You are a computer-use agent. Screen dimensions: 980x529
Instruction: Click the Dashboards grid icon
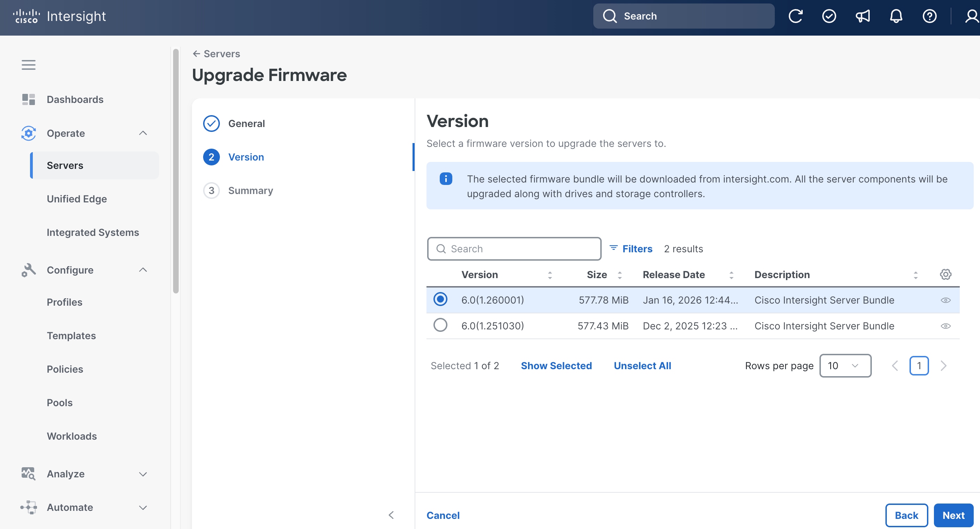29,99
